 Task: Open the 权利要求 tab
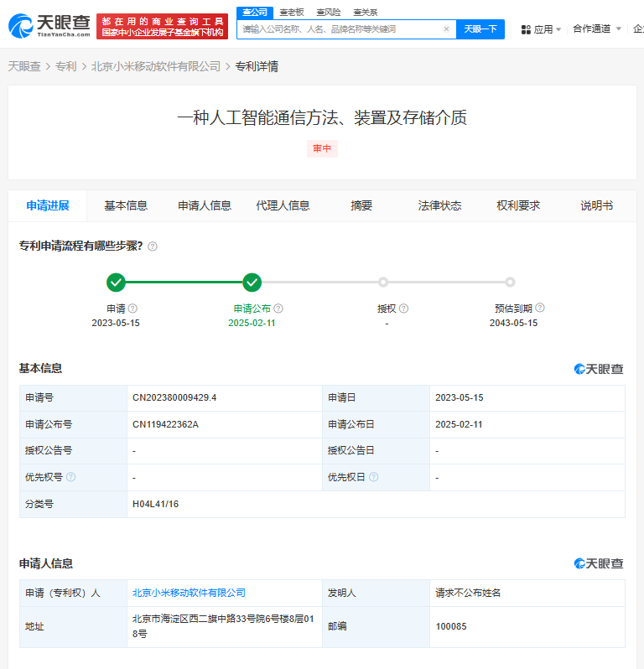(x=518, y=205)
